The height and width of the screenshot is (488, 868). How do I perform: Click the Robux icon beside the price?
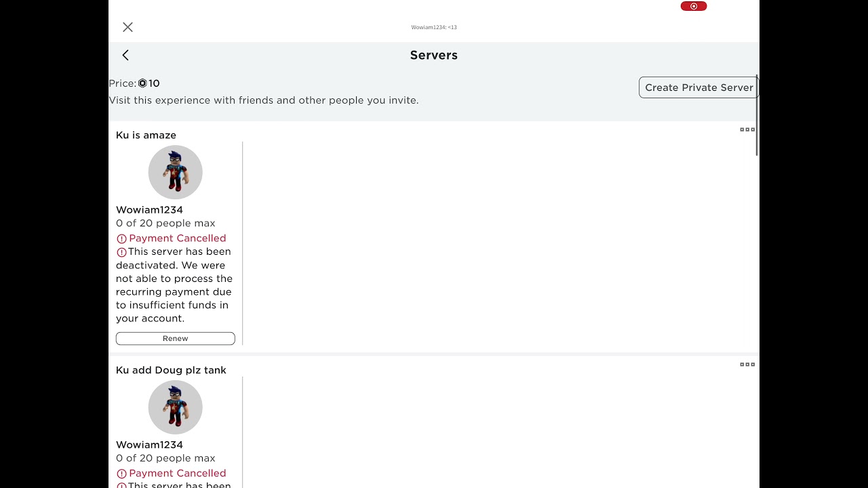click(x=142, y=83)
